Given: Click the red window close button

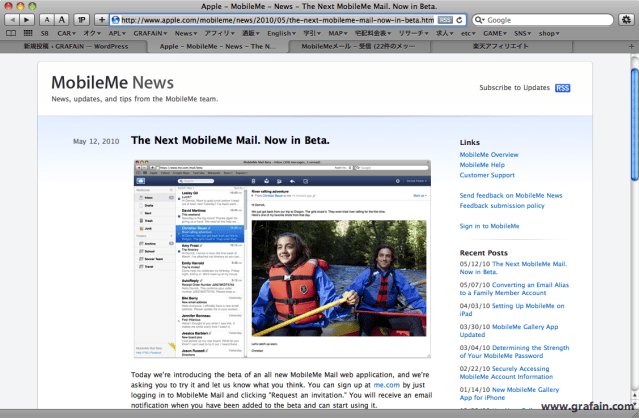Looking at the screenshot, I should 9,6.
